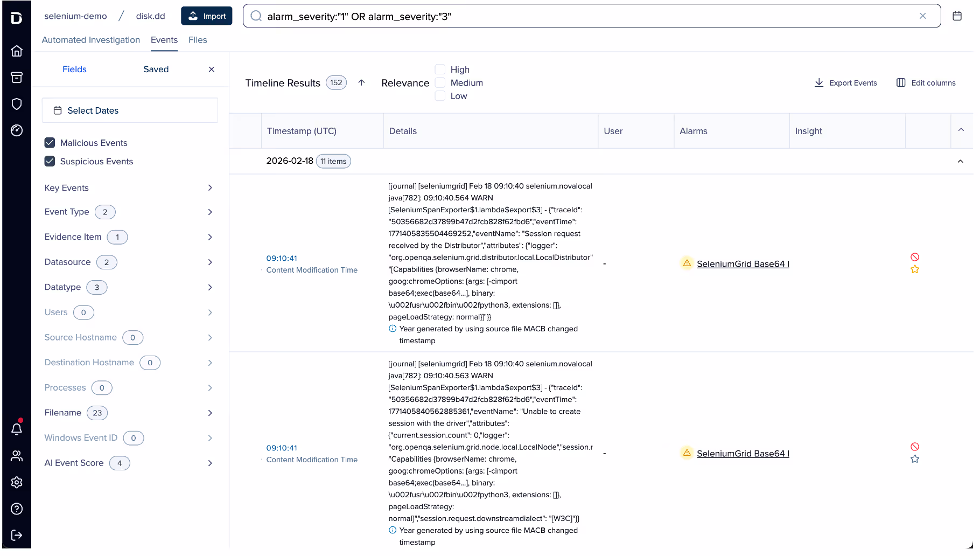Switch to Files tab
980x556 pixels.
[x=198, y=40]
